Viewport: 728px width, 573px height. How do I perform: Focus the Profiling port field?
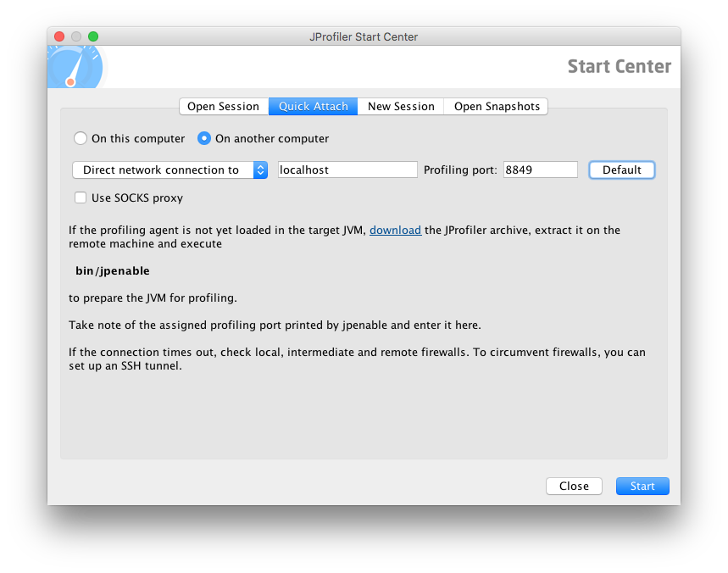(541, 170)
